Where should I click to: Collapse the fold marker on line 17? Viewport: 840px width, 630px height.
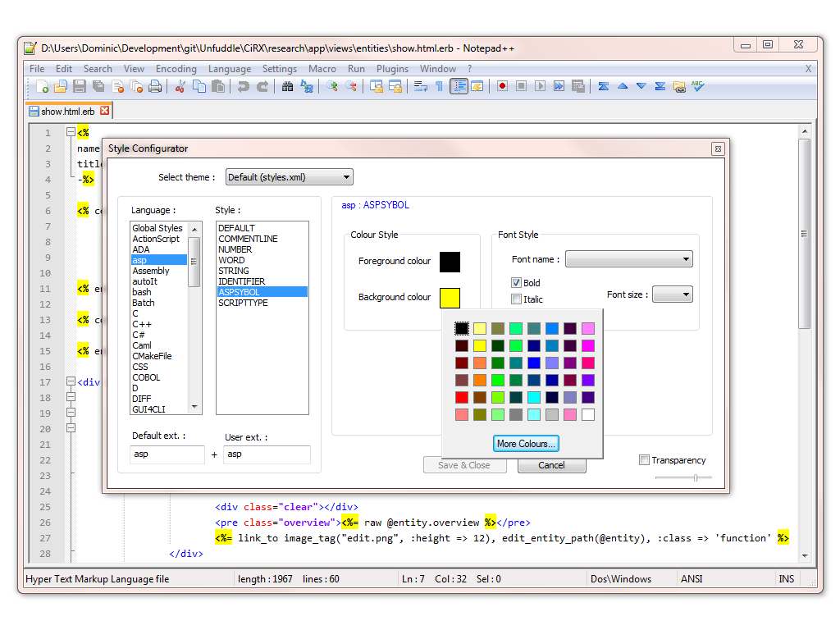[71, 381]
